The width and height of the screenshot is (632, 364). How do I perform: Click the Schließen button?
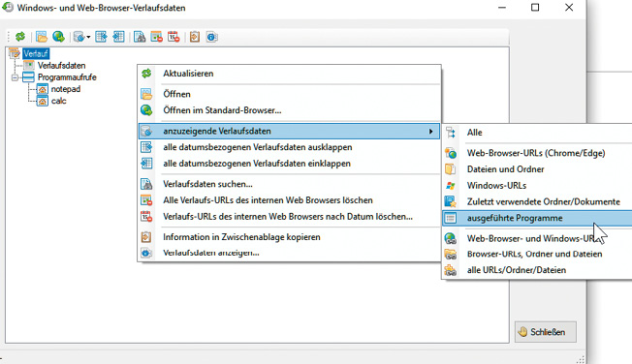pyautogui.click(x=546, y=332)
